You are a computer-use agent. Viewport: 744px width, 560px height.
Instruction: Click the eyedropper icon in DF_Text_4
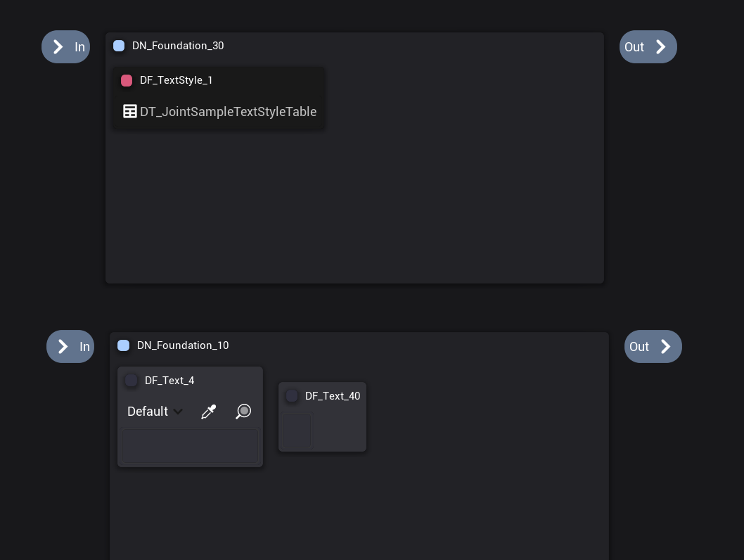[x=209, y=412]
